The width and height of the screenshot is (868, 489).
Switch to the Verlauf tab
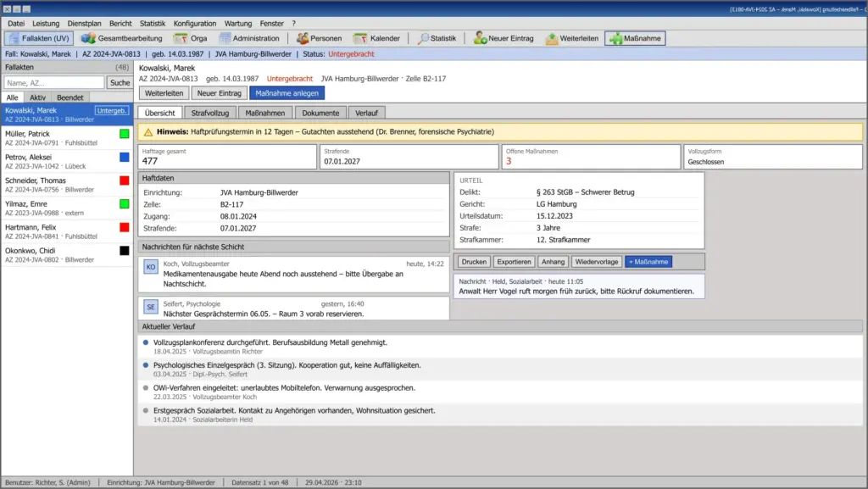[366, 113]
